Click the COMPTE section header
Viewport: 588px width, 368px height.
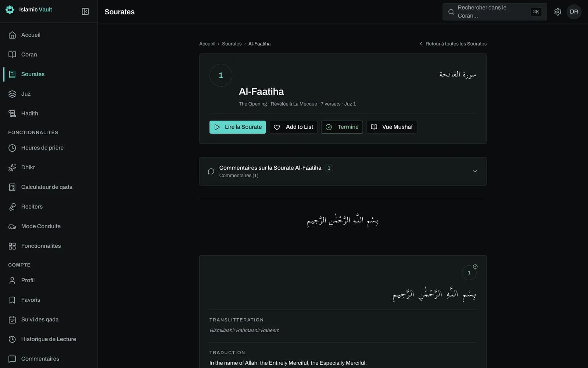[19, 265]
